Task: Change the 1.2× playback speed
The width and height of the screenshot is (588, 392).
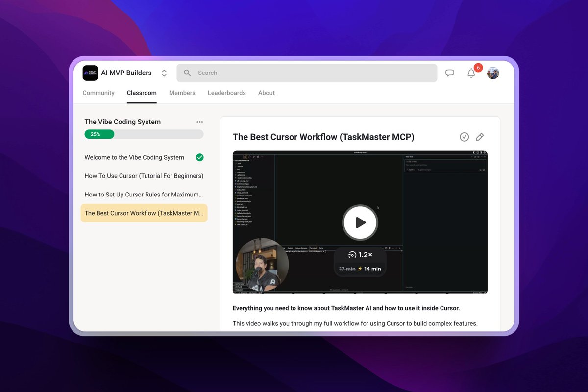Action: coord(360,255)
